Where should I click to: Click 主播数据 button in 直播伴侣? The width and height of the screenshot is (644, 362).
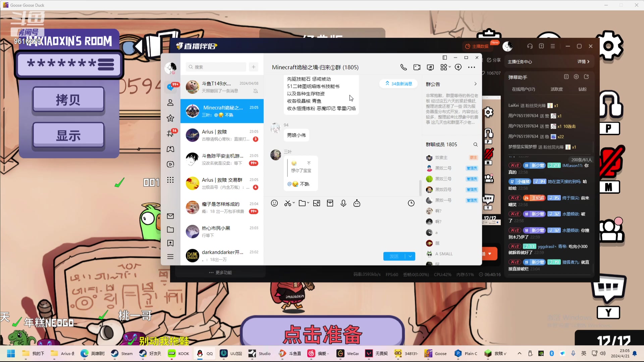coord(477,46)
